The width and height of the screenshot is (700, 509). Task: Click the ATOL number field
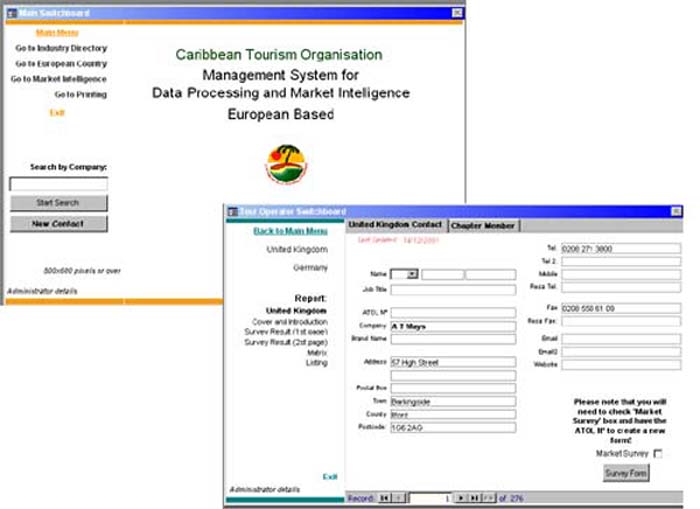click(x=453, y=313)
